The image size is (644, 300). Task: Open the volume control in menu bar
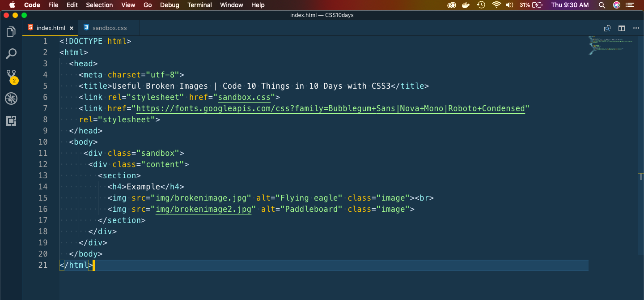(509, 5)
